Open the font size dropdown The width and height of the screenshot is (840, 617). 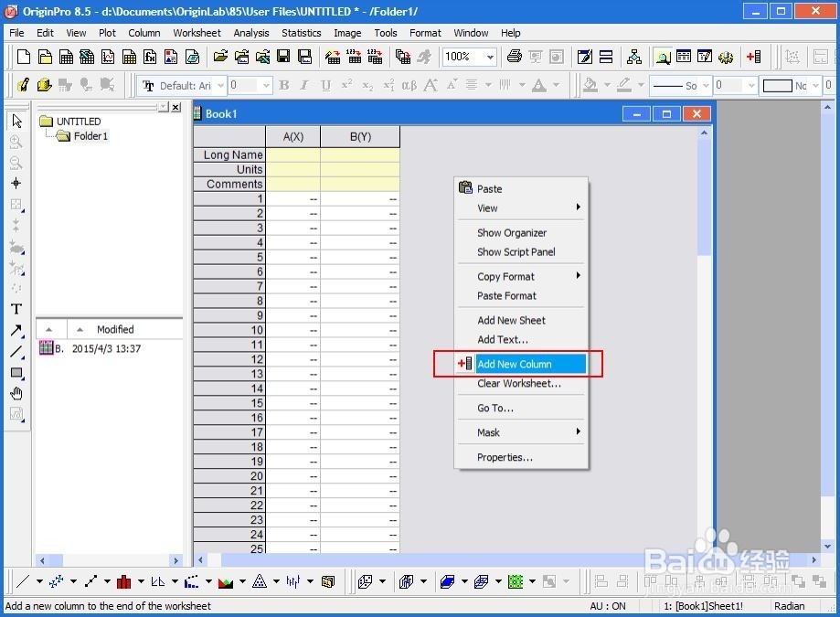(266, 85)
